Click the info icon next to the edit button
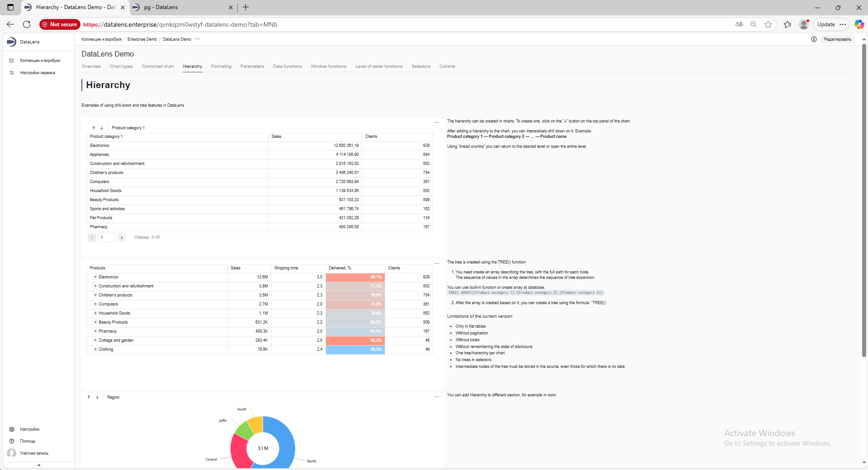 coord(814,39)
